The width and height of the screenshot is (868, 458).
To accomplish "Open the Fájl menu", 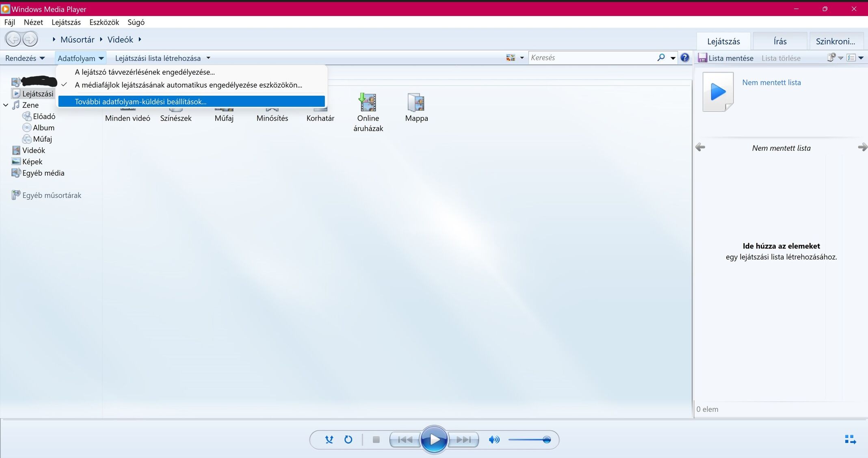I will click(10, 22).
